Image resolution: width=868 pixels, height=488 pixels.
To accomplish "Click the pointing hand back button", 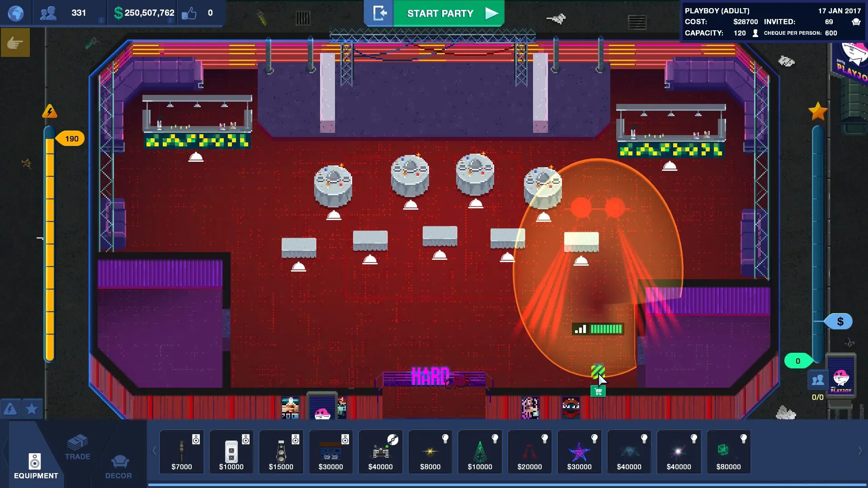I will click(x=15, y=43).
